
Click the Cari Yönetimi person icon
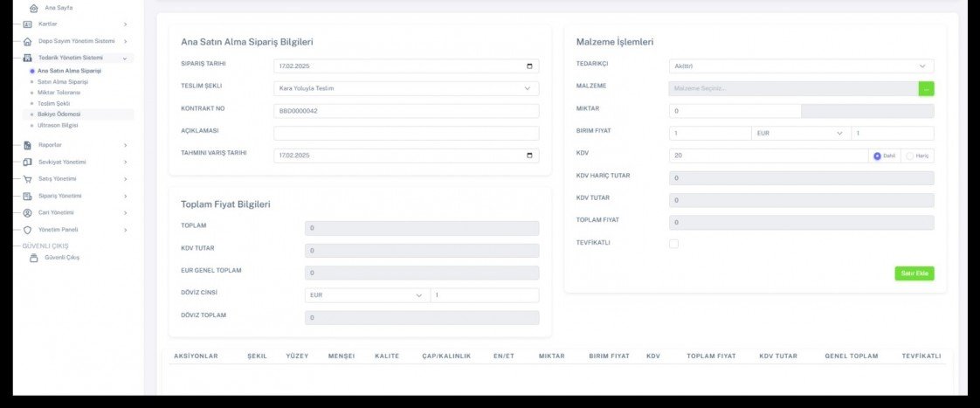(x=27, y=213)
